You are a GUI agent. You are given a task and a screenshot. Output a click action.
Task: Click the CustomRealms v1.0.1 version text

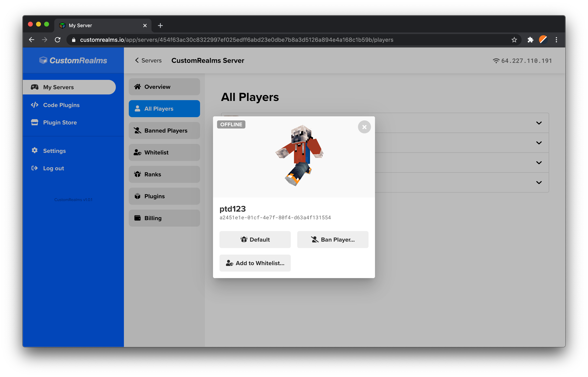73,200
